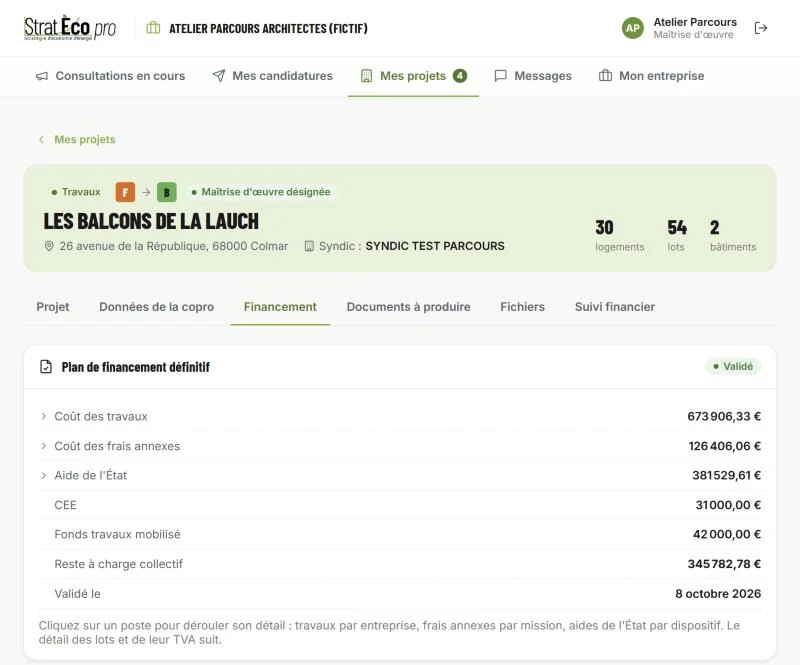The height and width of the screenshot is (665, 800).
Task: Click the date 8 octobre 2026
Action: pos(718,594)
